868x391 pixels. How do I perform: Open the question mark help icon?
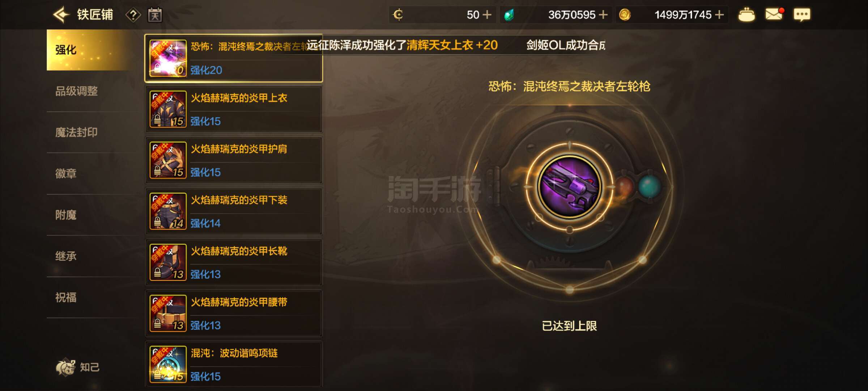coord(133,15)
